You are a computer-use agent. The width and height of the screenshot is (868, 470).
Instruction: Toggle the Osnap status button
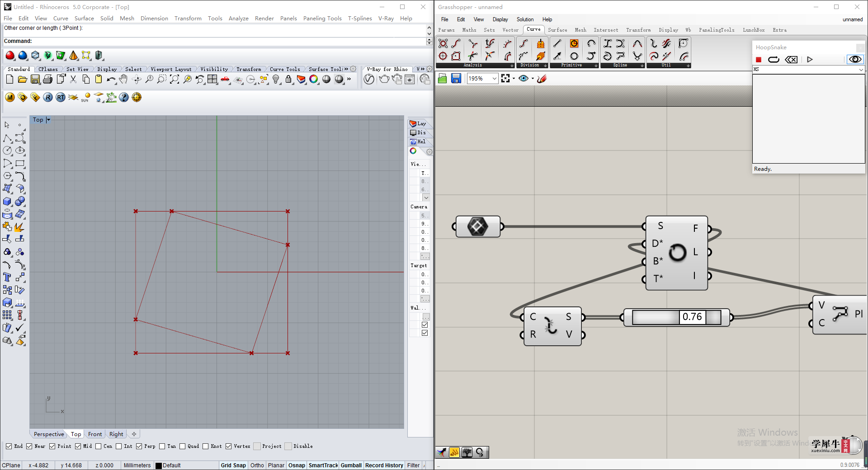point(297,465)
